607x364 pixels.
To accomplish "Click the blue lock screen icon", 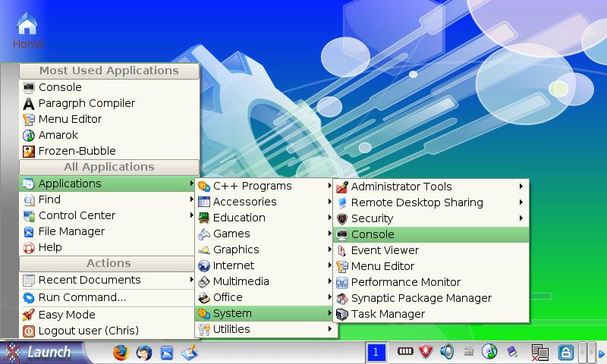I will click(565, 353).
